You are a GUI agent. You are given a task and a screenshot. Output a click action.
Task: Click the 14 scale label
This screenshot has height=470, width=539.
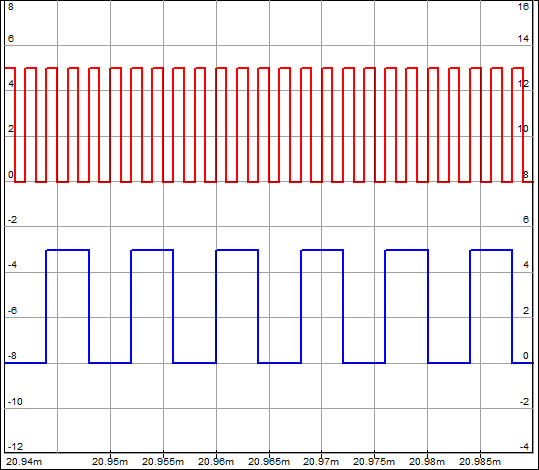[523, 39]
